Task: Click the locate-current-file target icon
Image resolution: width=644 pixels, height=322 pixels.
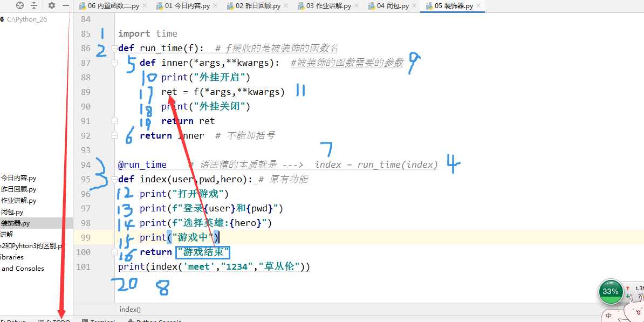Action: coord(20,6)
